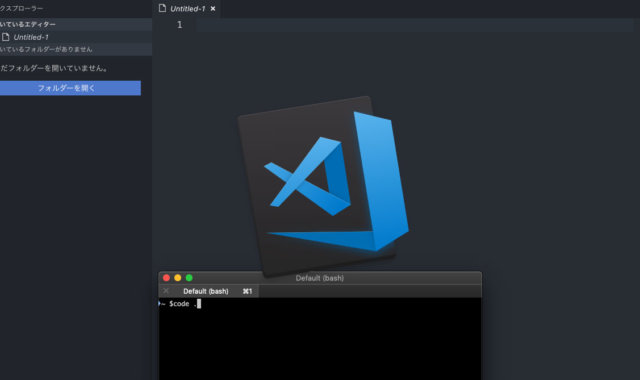Maximize the terminal with green button
The height and width of the screenshot is (380, 640).
[189, 278]
